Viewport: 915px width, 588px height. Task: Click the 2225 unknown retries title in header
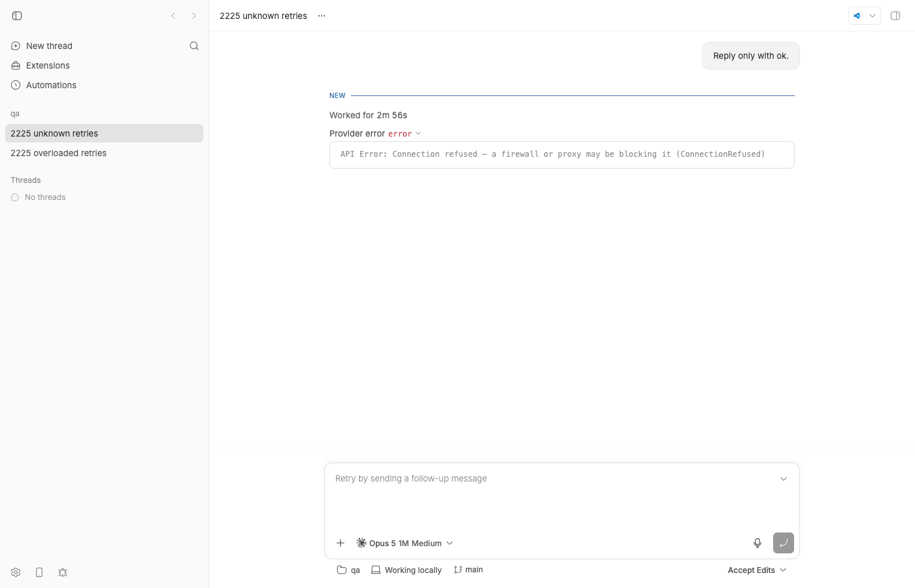pyautogui.click(x=263, y=16)
